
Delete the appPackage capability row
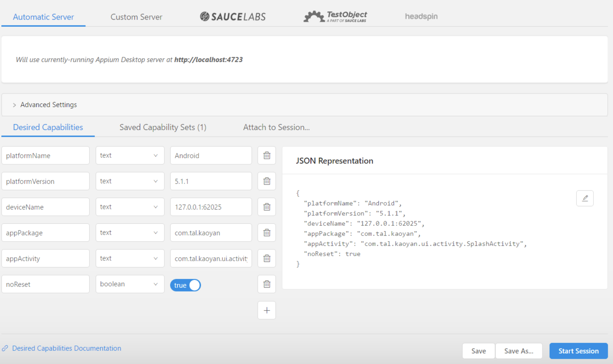pos(266,233)
